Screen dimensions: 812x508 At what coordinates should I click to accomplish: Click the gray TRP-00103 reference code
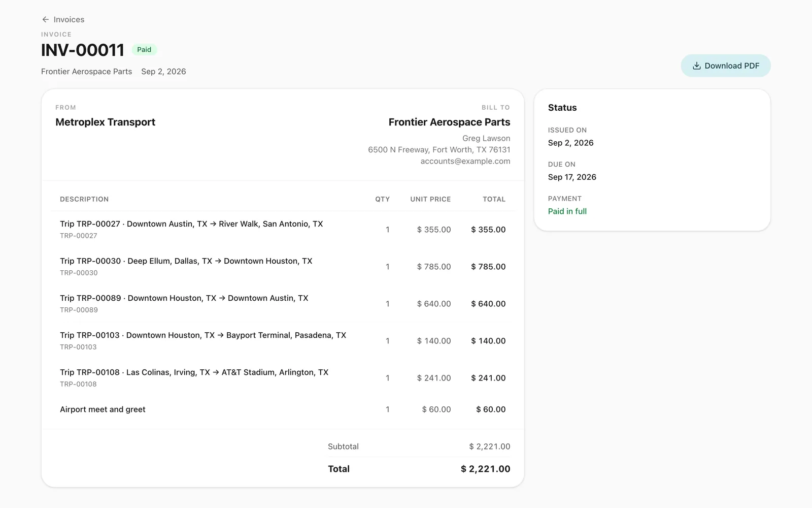click(78, 347)
